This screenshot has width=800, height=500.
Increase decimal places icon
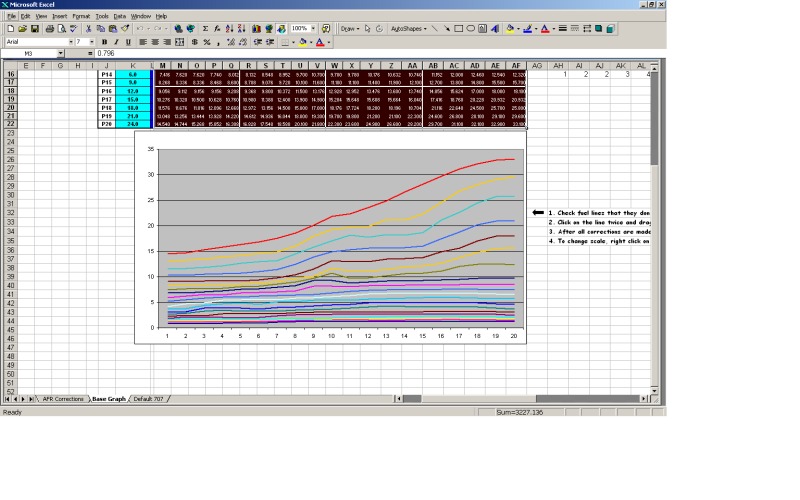(231, 42)
